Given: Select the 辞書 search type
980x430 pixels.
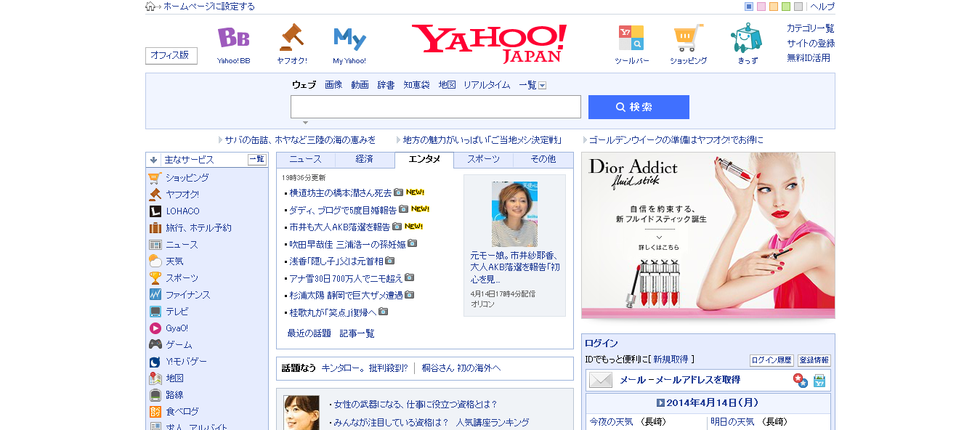Looking at the screenshot, I should coord(386,85).
